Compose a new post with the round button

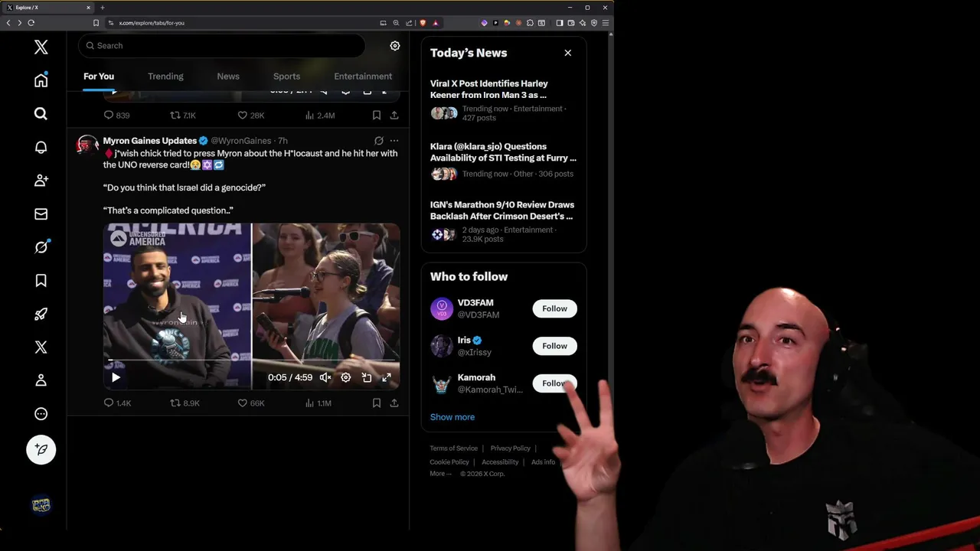tap(41, 450)
